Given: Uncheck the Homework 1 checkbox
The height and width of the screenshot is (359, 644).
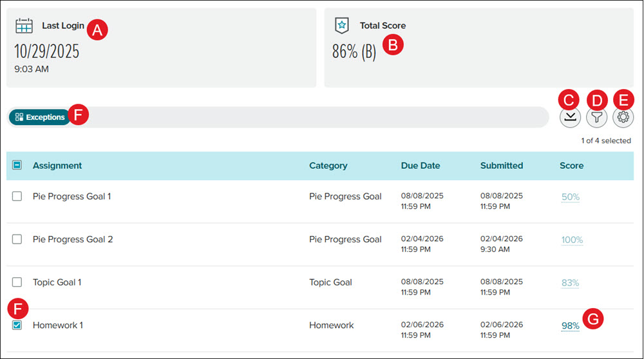Looking at the screenshot, I should pyautogui.click(x=17, y=325).
